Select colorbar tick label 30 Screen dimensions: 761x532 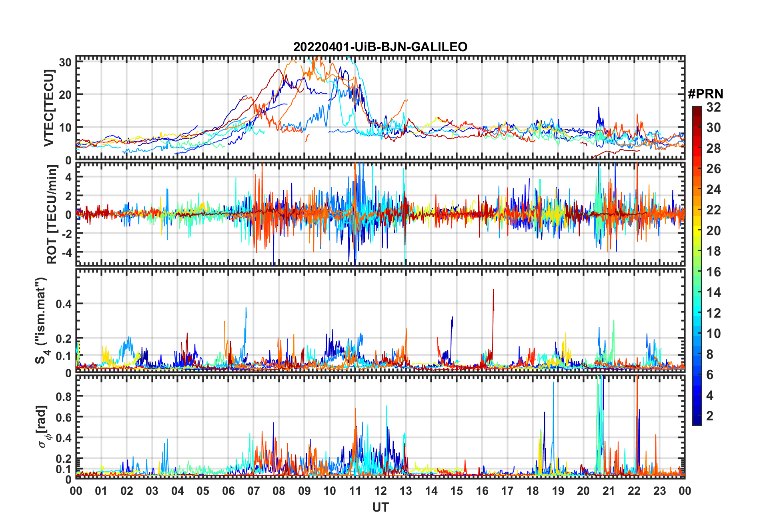tap(713, 128)
